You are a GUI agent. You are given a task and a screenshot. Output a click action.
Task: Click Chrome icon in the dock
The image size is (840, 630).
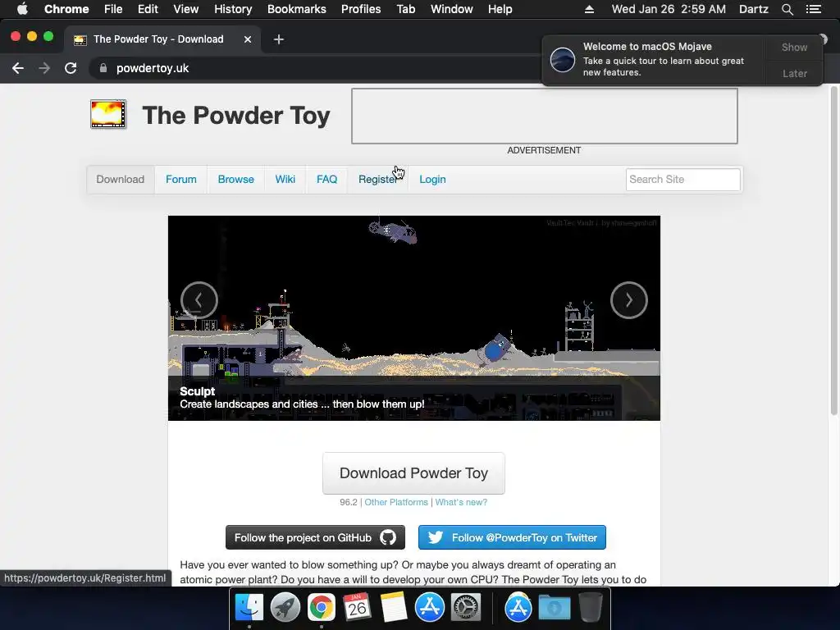point(321,608)
